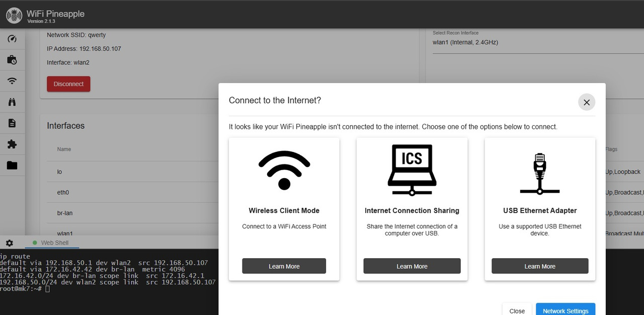Click the web shell terminal prompt
Image resolution: width=644 pixels, height=315 pixels.
pos(25,289)
